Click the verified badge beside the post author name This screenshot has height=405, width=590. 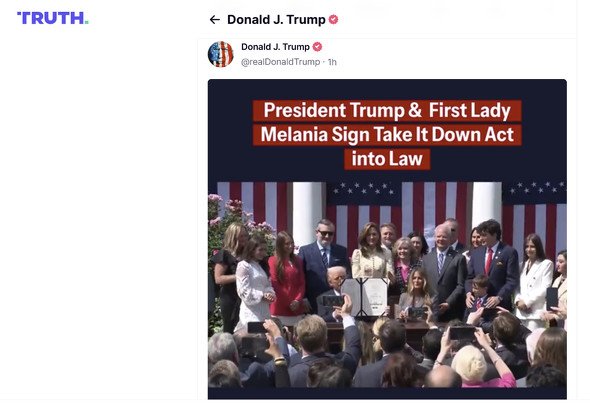pos(317,47)
